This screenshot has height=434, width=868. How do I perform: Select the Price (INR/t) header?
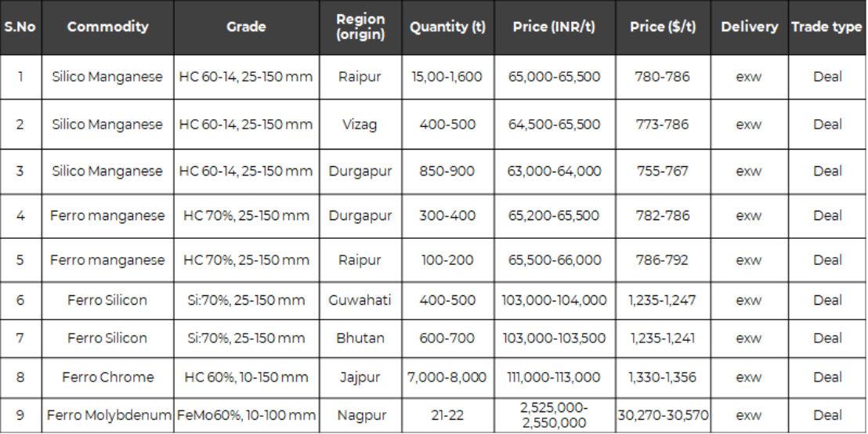tap(554, 27)
